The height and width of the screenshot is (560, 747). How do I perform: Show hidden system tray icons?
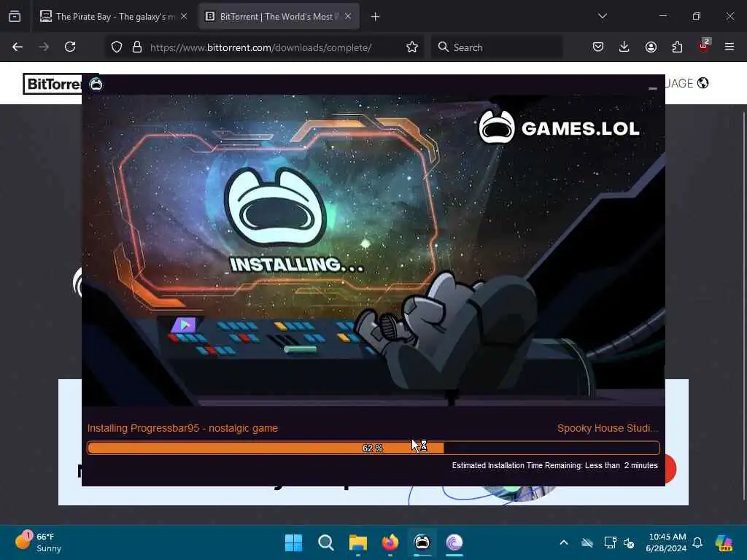coord(564,542)
